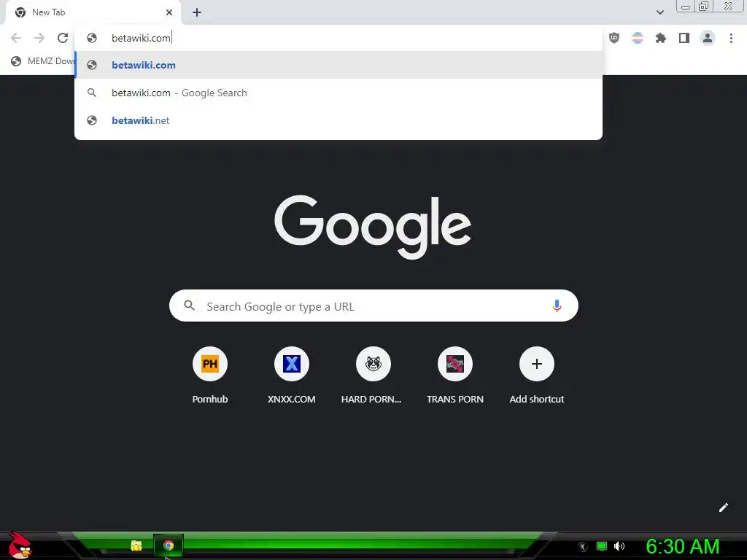Click the striped flag extension icon
The image size is (747, 560).
[637, 38]
